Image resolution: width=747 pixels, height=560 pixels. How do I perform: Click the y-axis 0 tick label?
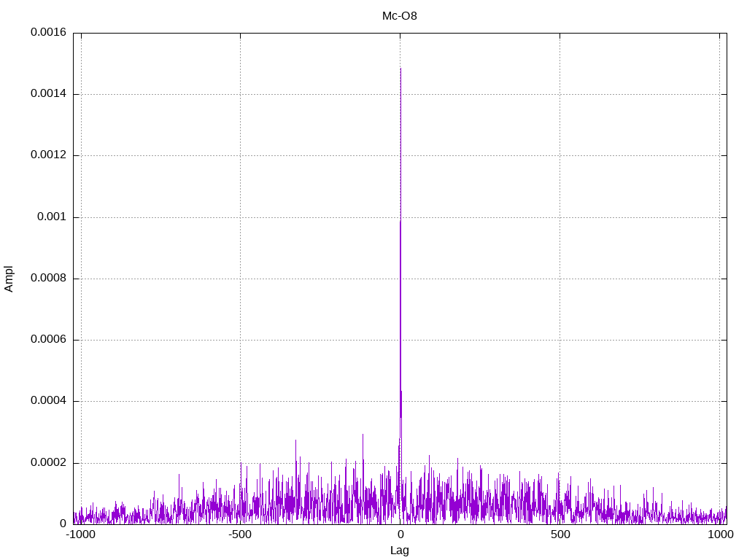[63, 524]
